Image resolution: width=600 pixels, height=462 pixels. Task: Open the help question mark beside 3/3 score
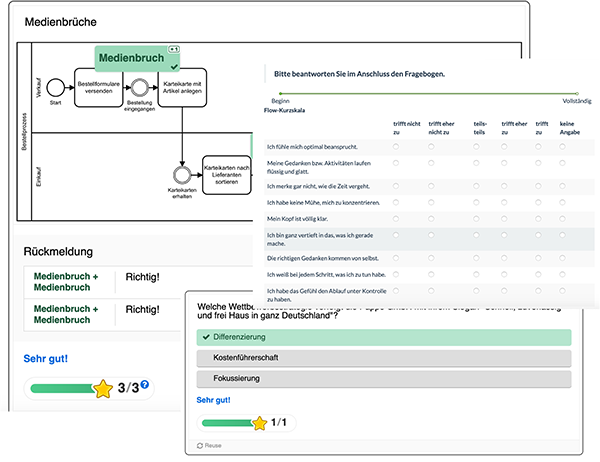(x=144, y=384)
